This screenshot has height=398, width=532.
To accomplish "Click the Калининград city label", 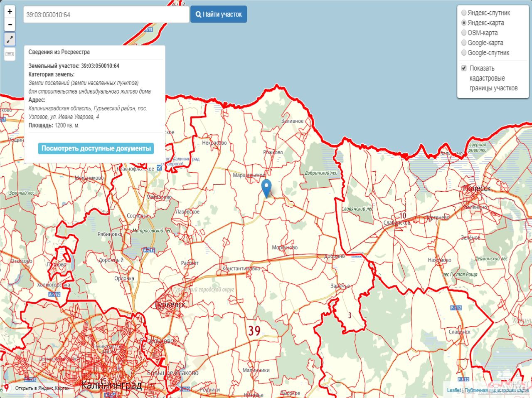I will tap(111, 385).
